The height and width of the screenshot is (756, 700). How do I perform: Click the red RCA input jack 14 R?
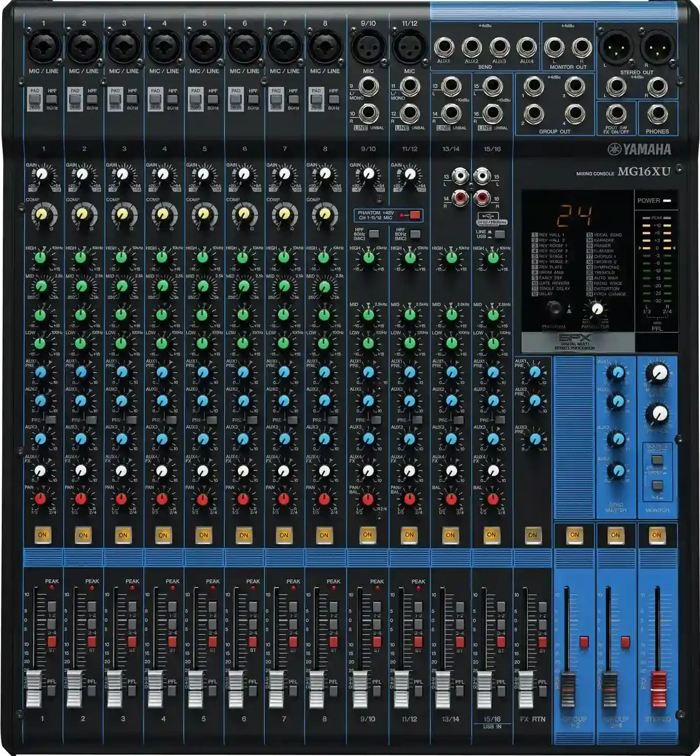pyautogui.click(x=461, y=198)
